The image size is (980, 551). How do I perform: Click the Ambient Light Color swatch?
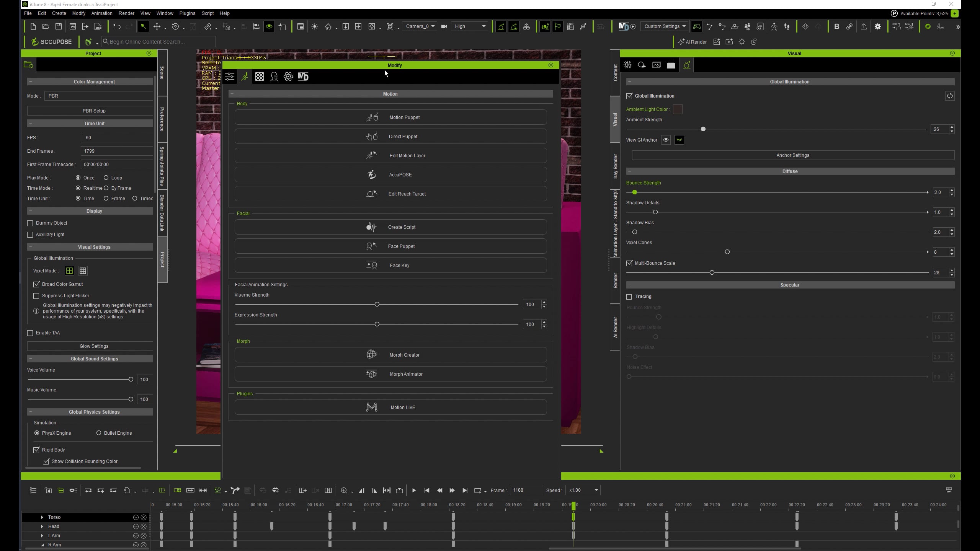677,109
